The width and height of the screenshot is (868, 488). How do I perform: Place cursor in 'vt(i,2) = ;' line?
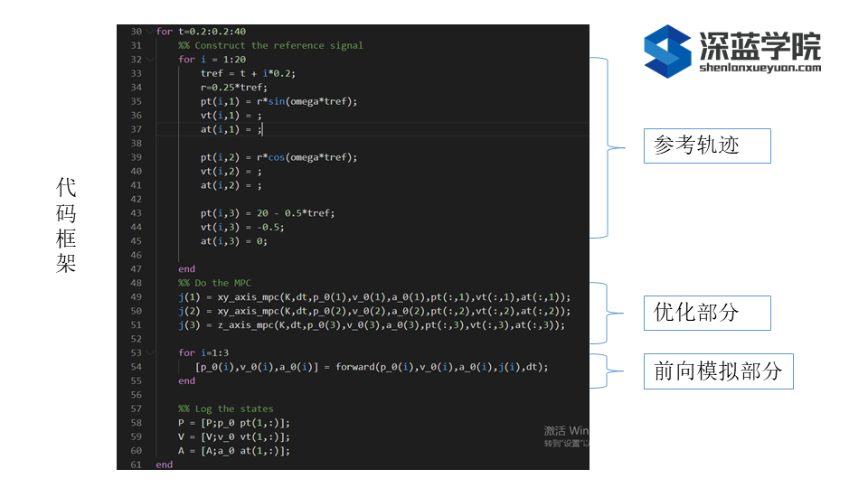pyautogui.click(x=231, y=171)
